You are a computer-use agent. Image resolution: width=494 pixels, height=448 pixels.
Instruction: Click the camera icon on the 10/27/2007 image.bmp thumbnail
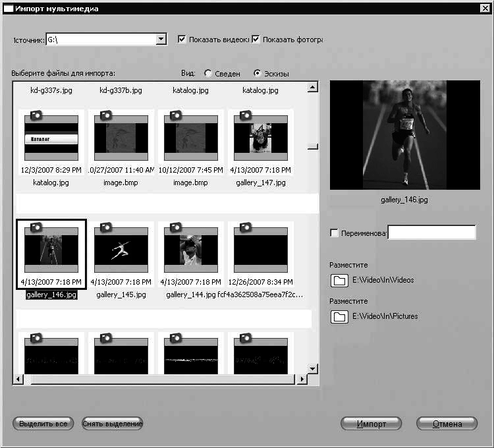[x=106, y=115]
